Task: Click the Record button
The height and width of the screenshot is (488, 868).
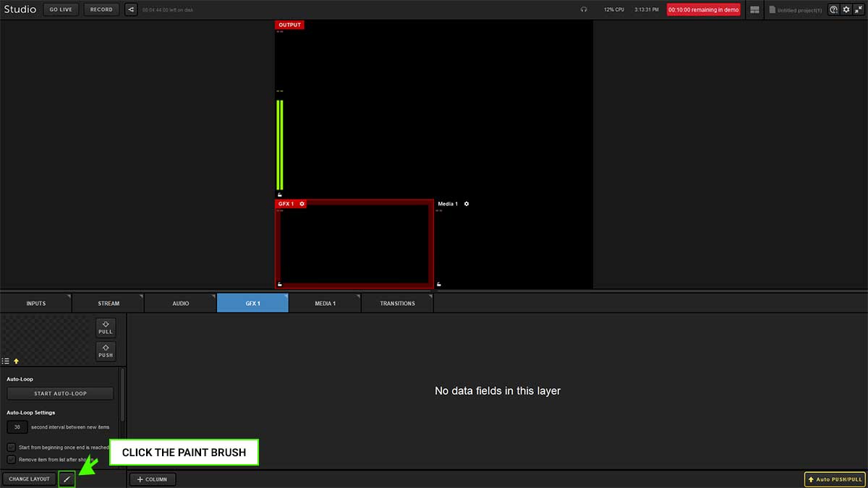Action: point(101,9)
